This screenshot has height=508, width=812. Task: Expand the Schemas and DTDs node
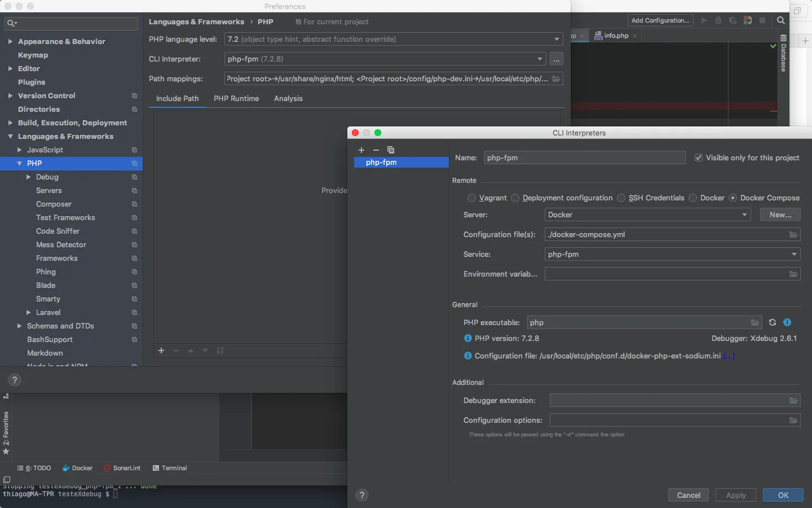pyautogui.click(x=19, y=326)
